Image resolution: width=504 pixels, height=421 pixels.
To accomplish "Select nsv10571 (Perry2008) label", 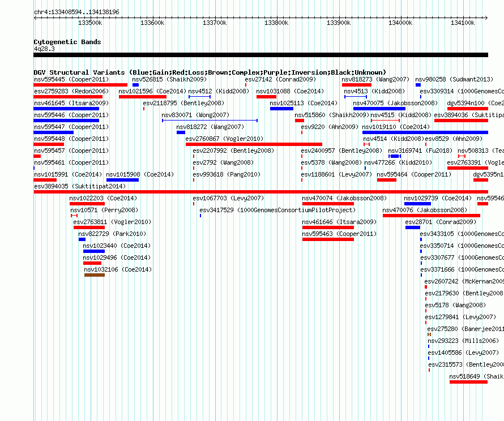I will 104,210.
